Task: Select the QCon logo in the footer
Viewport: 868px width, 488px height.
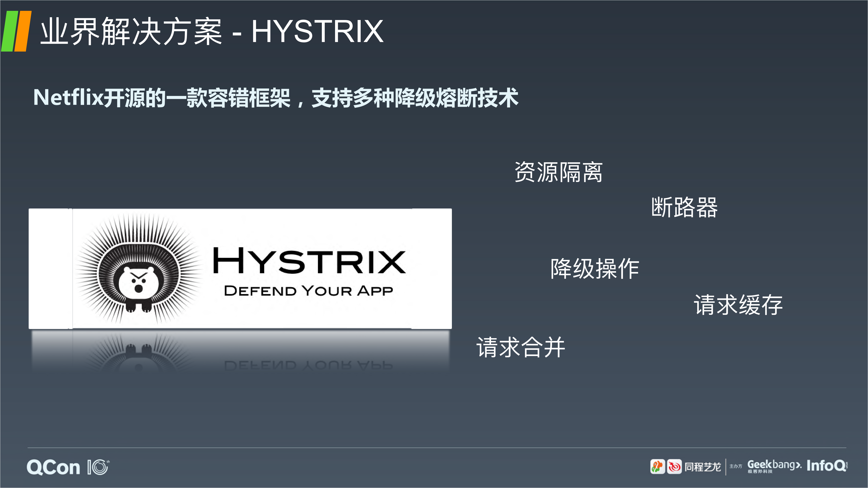Action: click(x=54, y=467)
